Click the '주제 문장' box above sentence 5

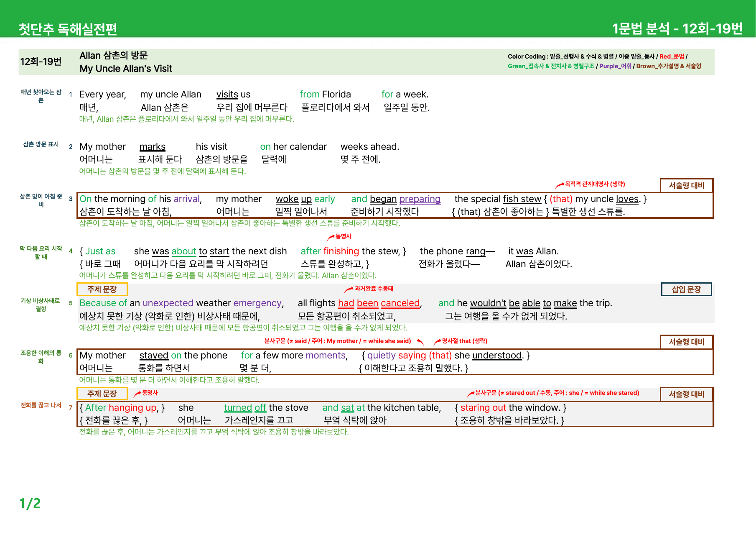coord(102,289)
